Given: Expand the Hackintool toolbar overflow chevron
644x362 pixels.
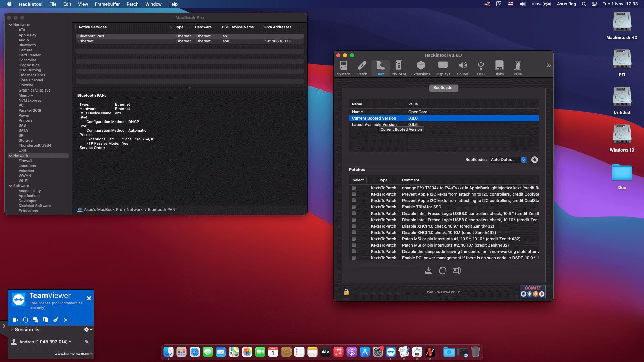Looking at the screenshot, I should [549, 65].
